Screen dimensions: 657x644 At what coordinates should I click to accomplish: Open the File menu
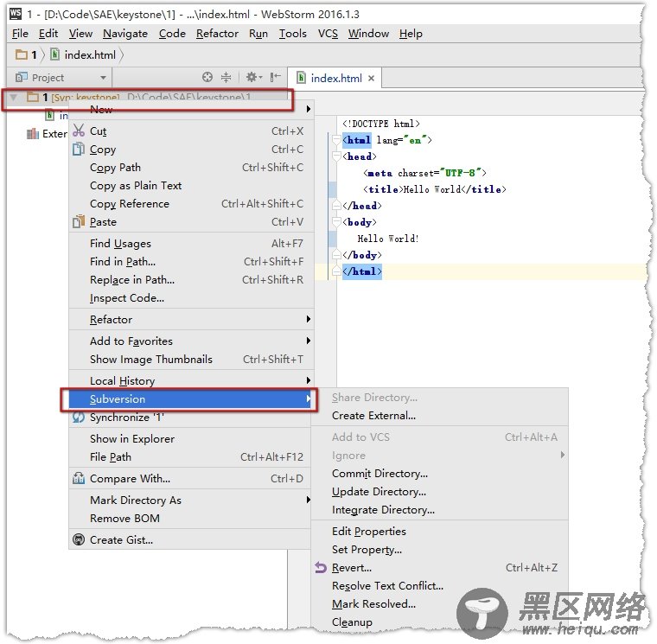pyautogui.click(x=20, y=34)
